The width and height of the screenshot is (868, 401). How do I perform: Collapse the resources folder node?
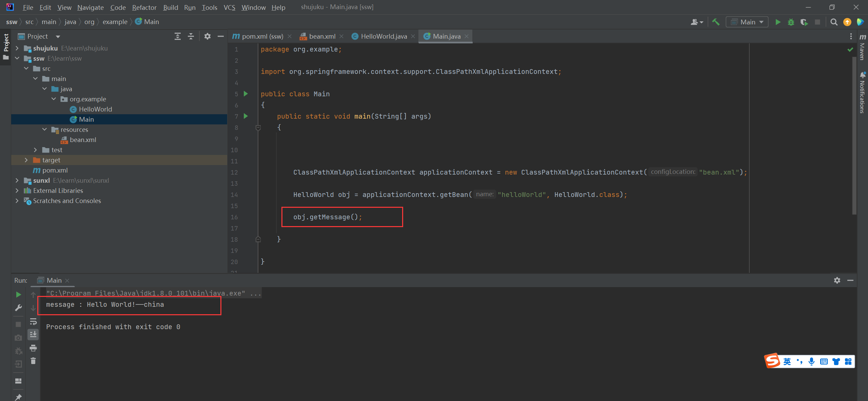click(44, 129)
